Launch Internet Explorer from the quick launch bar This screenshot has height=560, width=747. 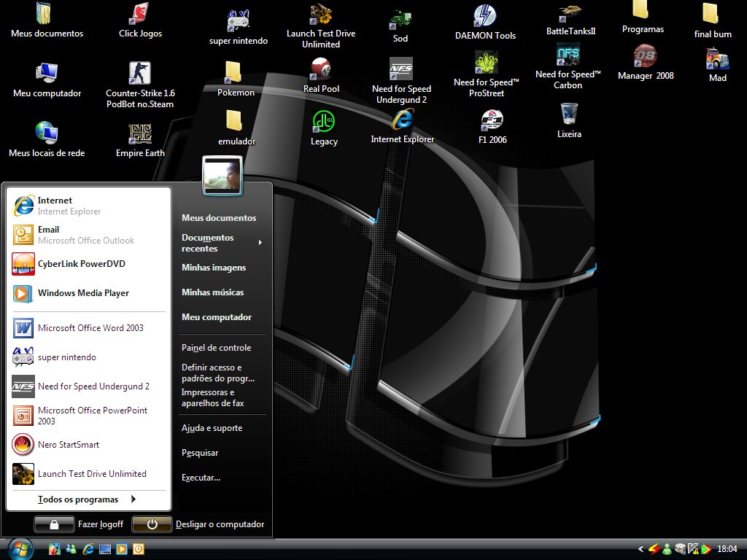pyautogui.click(x=88, y=549)
